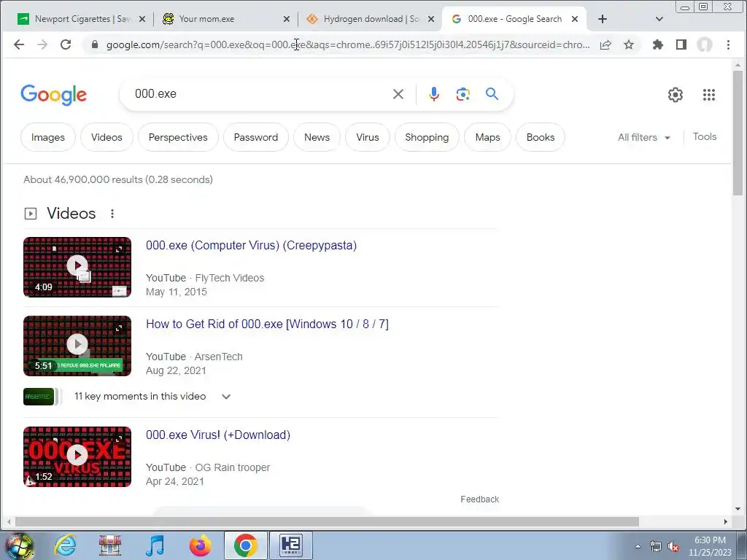Click the address bar URL

coord(348,44)
